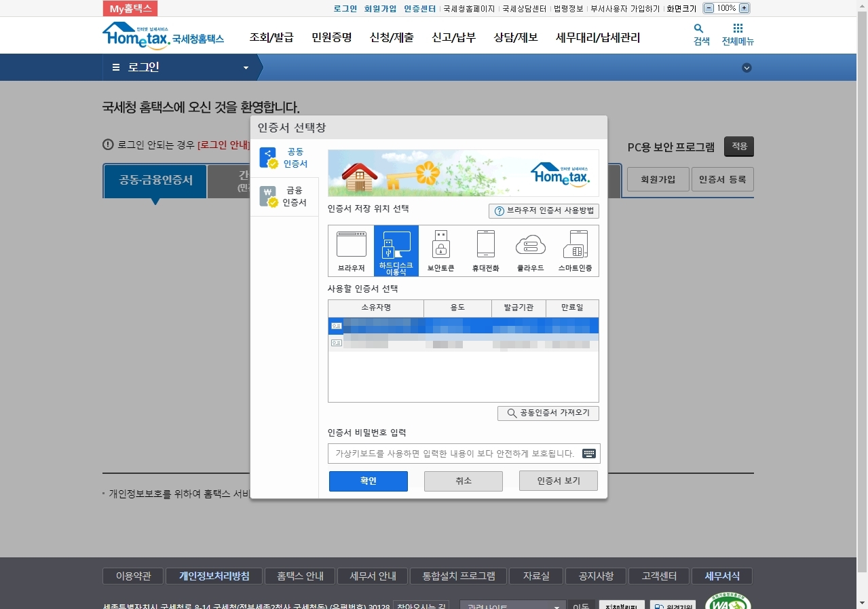Open 상담/제보 menu

516,37
